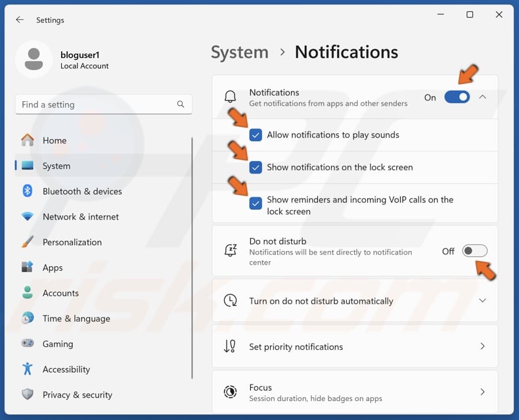The image size is (519, 420).
Task: Click the back arrow in Settings
Action: tap(20, 20)
